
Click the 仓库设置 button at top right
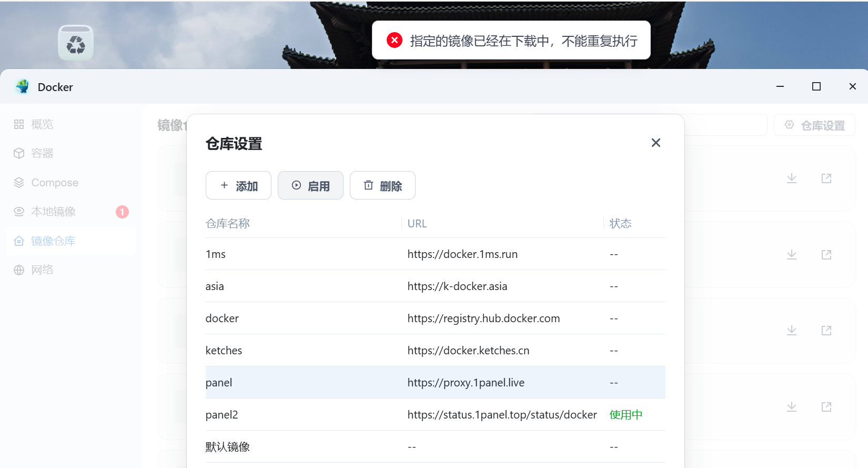[814, 125]
